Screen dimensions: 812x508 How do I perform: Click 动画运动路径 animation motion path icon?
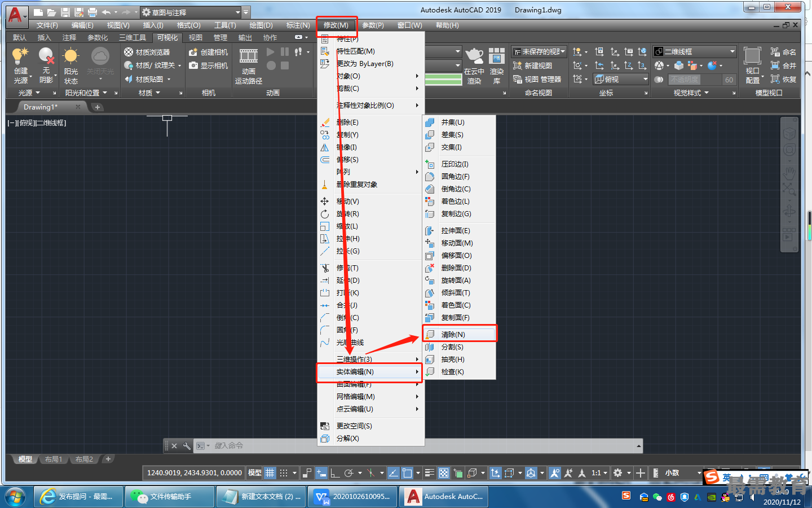pyautogui.click(x=249, y=56)
